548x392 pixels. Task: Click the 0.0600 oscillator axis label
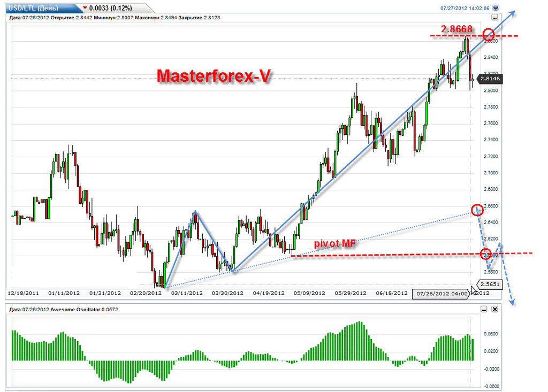(491, 334)
